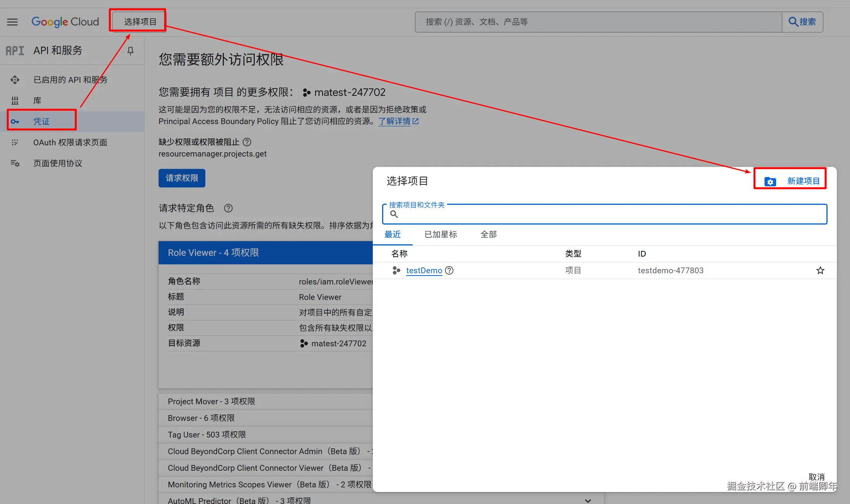850x504 pixels.
Task: Open the 已加星标 tab
Action: pyautogui.click(x=440, y=234)
